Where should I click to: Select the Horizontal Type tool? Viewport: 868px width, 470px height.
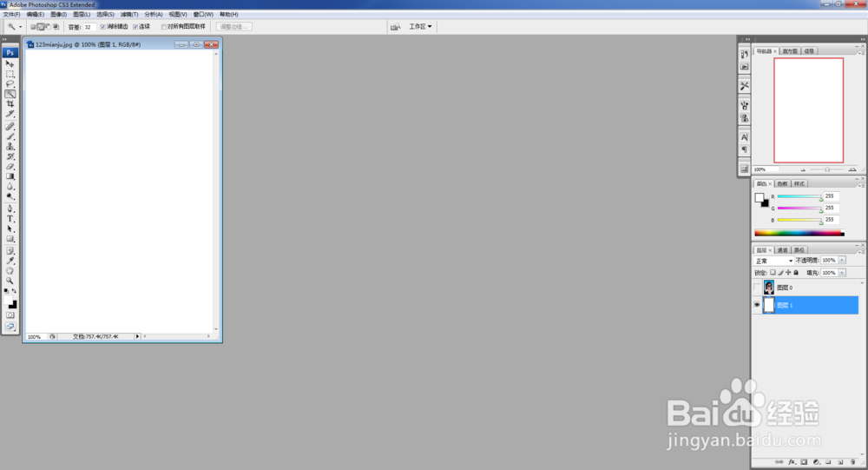10,219
